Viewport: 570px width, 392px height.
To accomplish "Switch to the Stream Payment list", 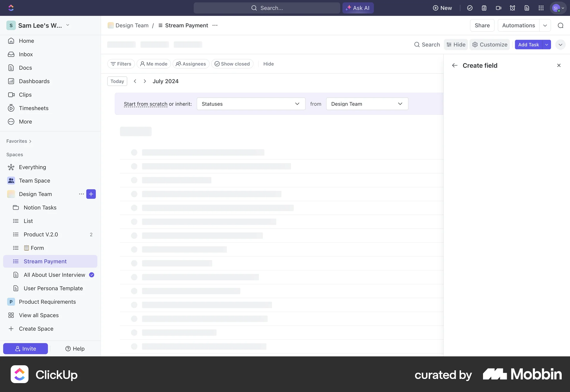I will 45,261.
